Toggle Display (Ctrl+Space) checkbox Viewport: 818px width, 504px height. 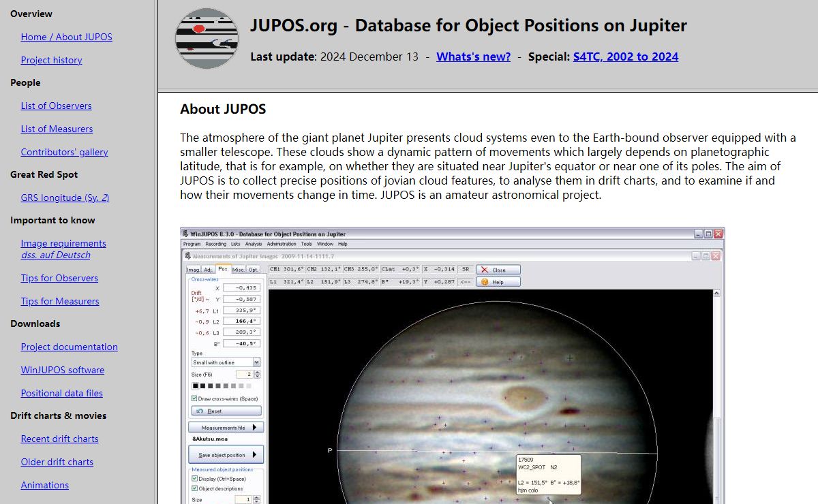click(x=195, y=479)
